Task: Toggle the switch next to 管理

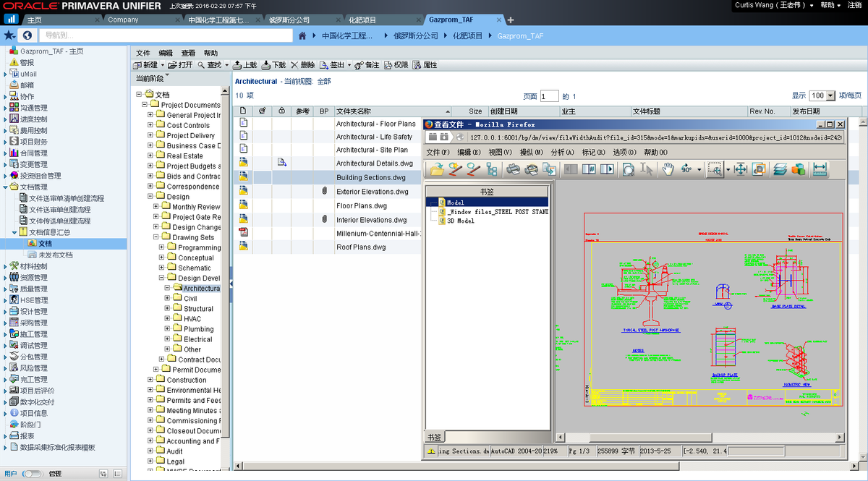Action: coord(33,474)
